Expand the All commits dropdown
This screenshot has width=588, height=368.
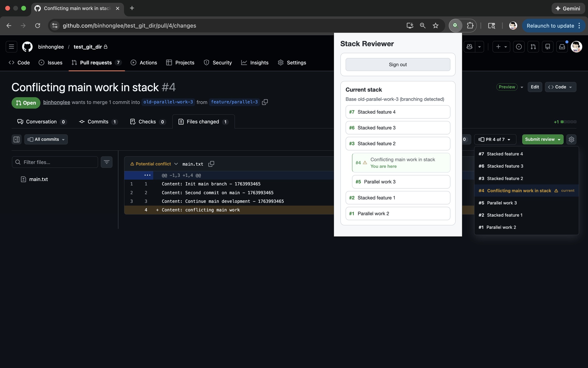click(x=46, y=139)
